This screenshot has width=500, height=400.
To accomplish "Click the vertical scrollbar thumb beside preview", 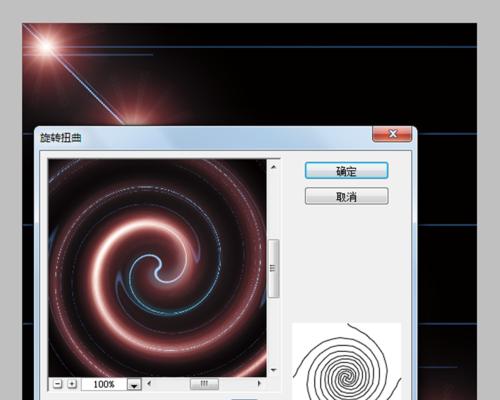I will tap(274, 268).
